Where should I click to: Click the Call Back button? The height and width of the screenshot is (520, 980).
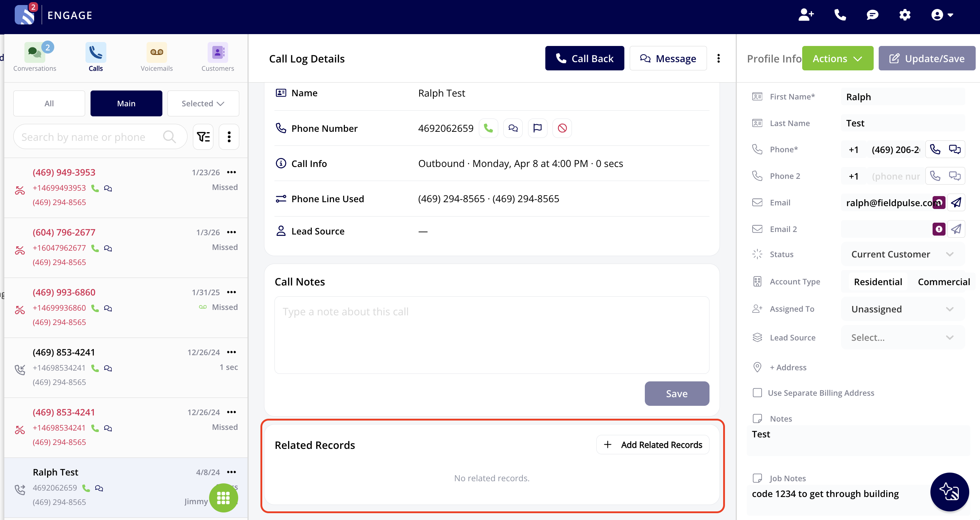[x=584, y=58]
